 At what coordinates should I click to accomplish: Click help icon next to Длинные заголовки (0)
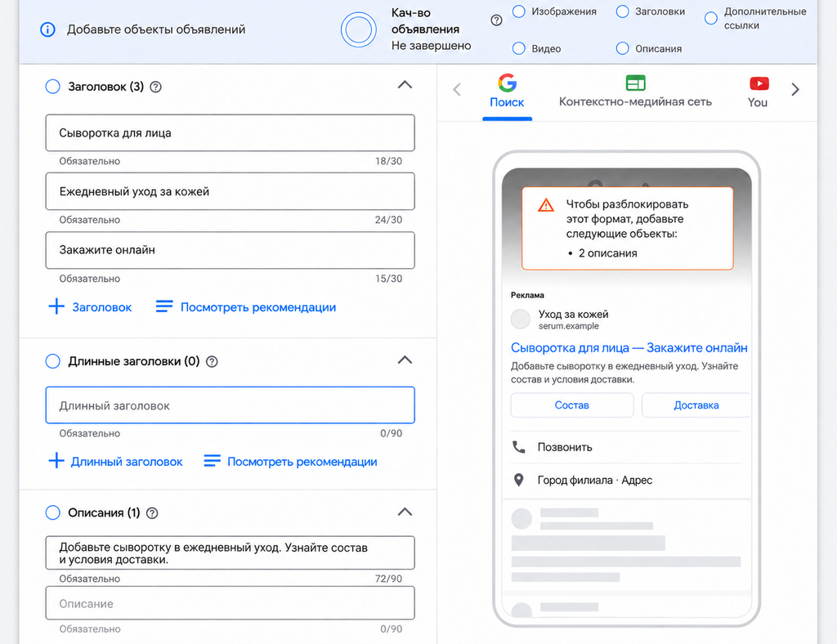click(x=212, y=362)
